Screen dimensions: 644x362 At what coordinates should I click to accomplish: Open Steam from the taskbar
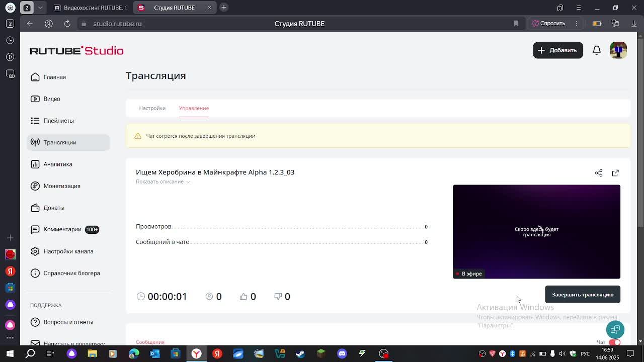click(300, 353)
